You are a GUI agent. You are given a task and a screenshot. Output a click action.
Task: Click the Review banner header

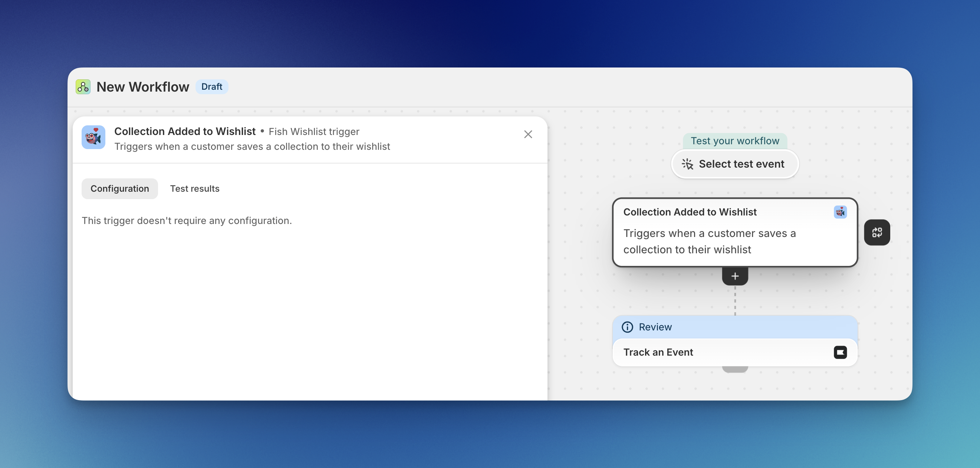pyautogui.click(x=734, y=327)
